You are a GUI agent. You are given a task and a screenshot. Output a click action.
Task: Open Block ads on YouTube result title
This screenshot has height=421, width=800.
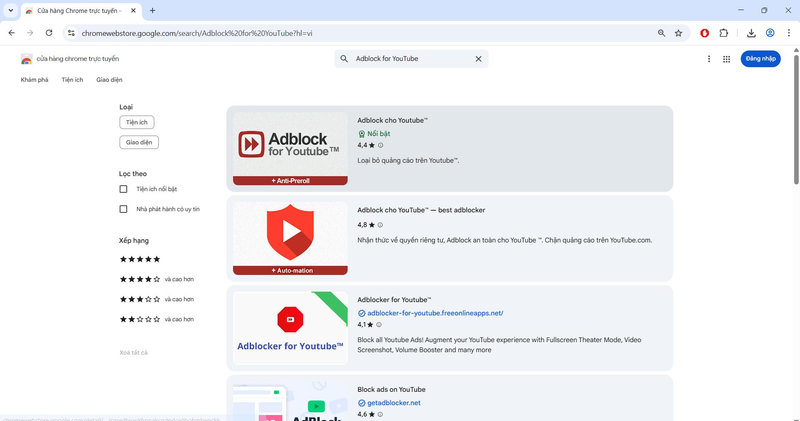(391, 389)
